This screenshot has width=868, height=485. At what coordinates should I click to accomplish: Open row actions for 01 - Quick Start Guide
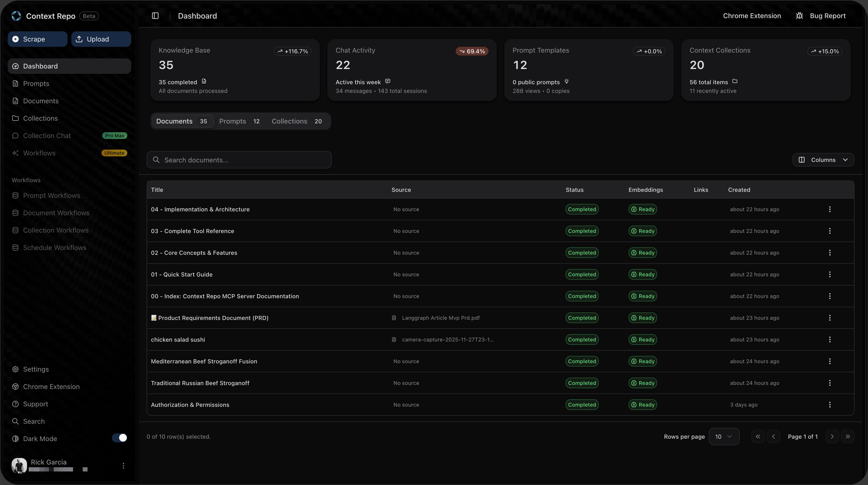(830, 274)
